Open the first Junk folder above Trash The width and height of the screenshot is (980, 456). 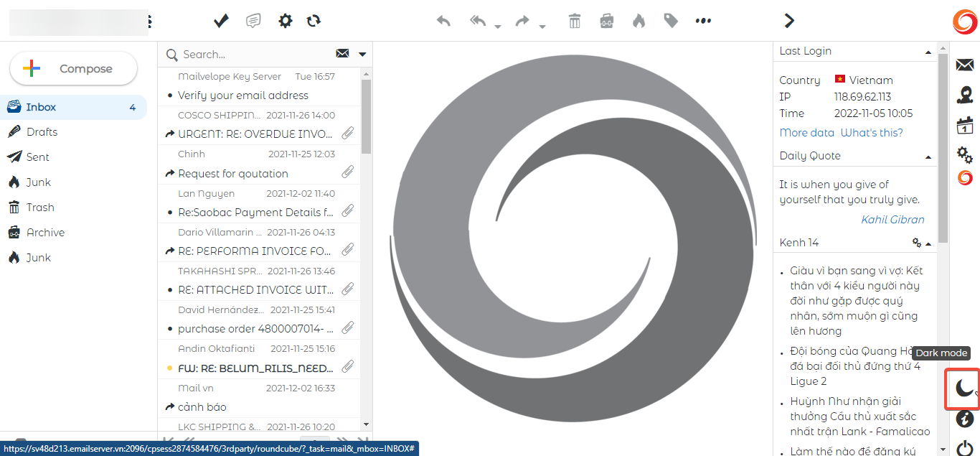(73, 182)
